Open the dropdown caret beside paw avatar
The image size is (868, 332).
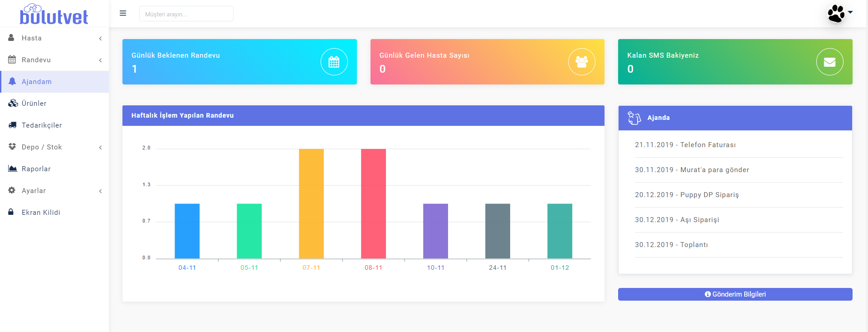point(850,12)
